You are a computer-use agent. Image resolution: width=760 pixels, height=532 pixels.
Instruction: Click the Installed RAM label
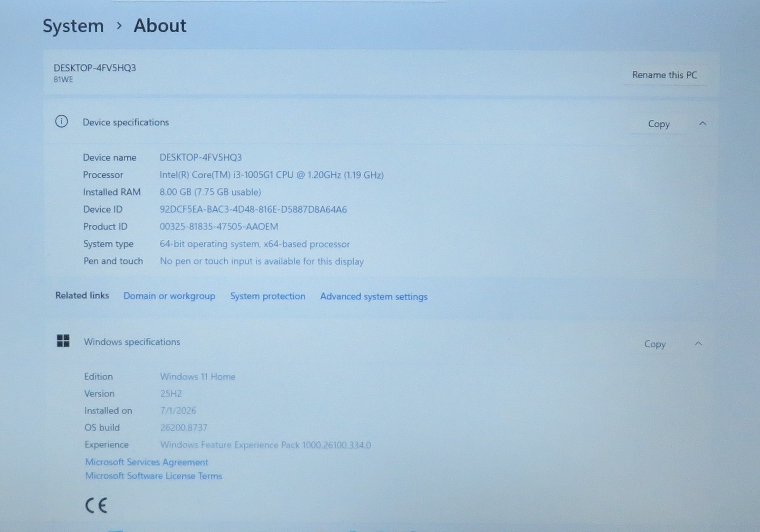point(112,192)
